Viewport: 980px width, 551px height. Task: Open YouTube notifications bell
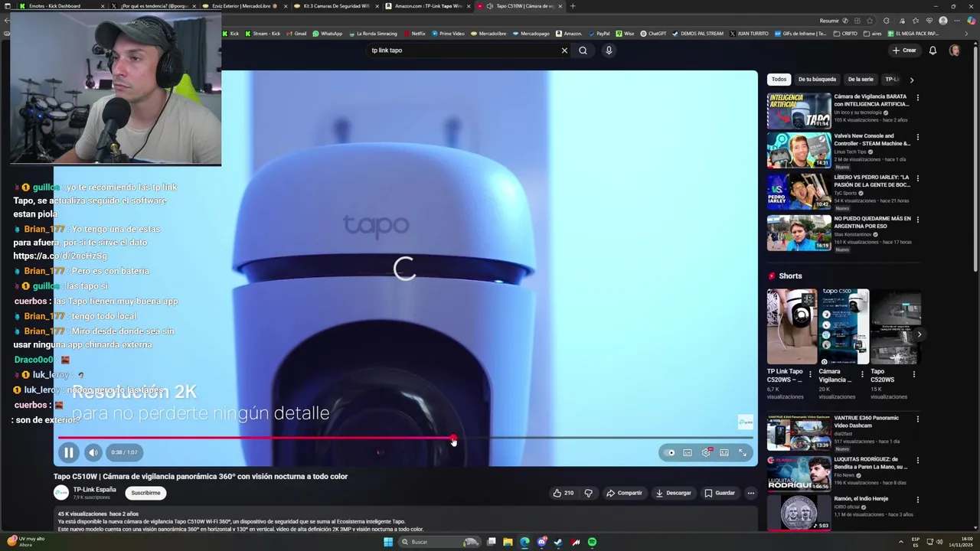tap(933, 51)
